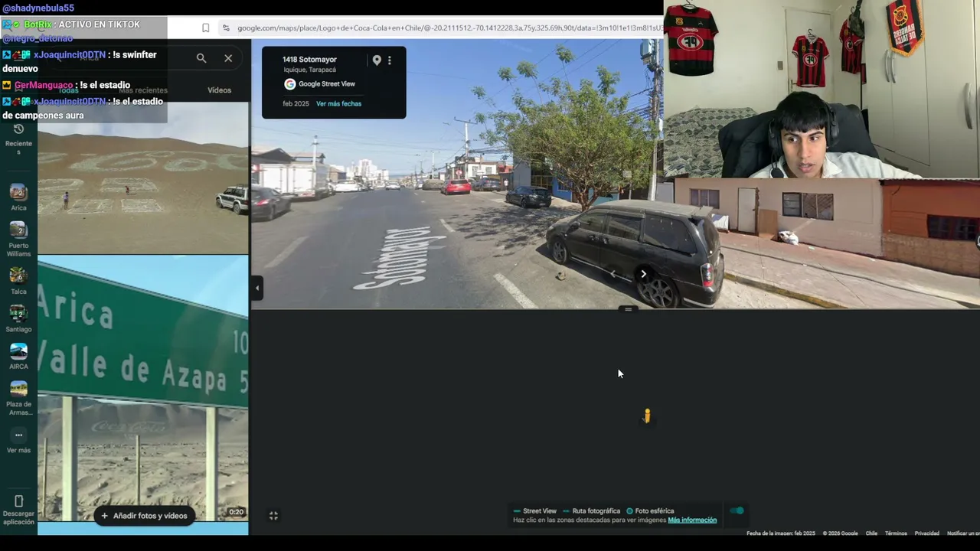The width and height of the screenshot is (980, 551).
Task: Clear the Maps search with the X icon
Action: pos(228,58)
